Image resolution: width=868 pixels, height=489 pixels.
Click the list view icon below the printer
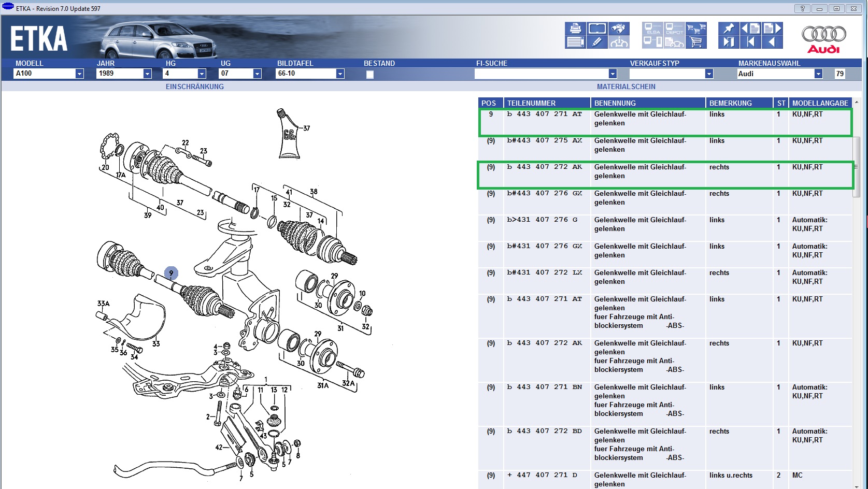click(x=575, y=42)
